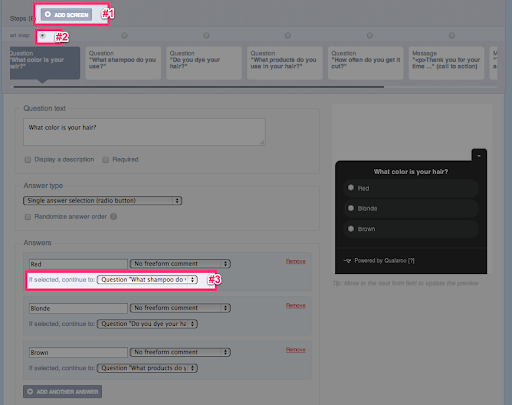Open Red answer's continue-to dropdown
This screenshot has height=405, width=512.
147,280
